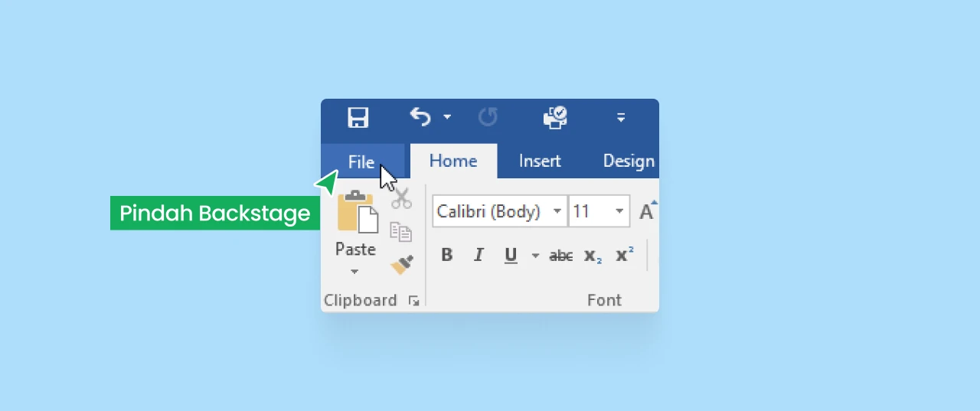The width and height of the screenshot is (980, 411).
Task: Open the Clipboard pane launcher
Action: (414, 301)
